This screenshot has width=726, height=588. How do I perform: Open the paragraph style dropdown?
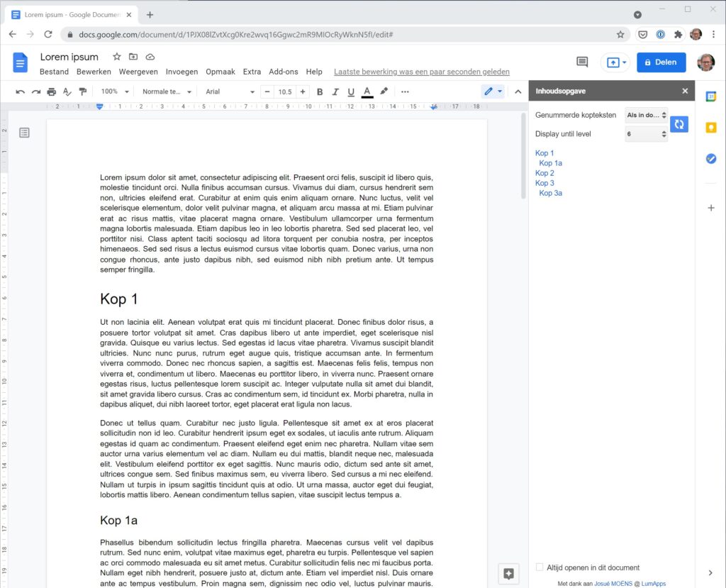[x=167, y=91]
